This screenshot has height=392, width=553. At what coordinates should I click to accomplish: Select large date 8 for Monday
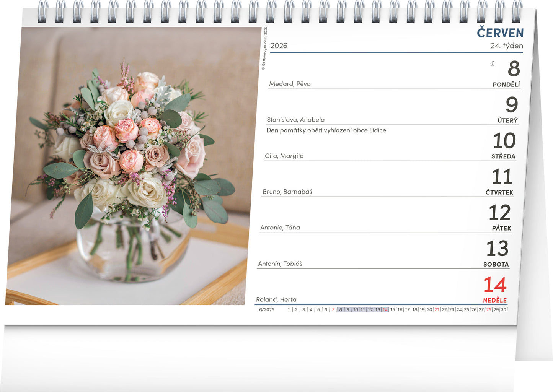[x=514, y=69]
